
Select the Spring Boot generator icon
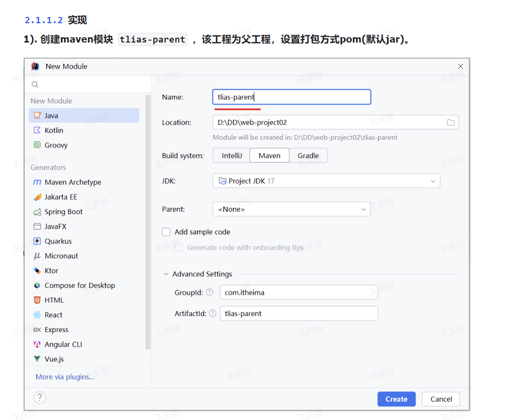tap(37, 212)
